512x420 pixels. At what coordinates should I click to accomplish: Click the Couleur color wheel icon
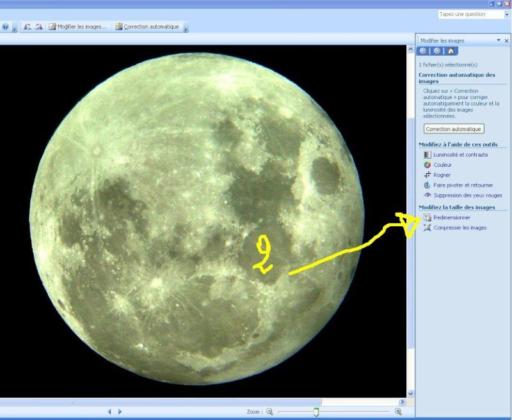(427, 165)
